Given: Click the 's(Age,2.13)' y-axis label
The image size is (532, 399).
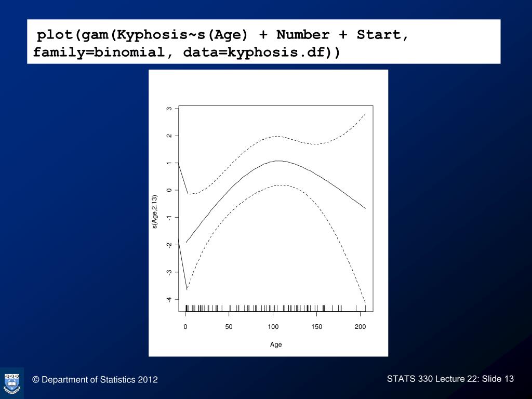Looking at the screenshot, I should click(155, 212).
